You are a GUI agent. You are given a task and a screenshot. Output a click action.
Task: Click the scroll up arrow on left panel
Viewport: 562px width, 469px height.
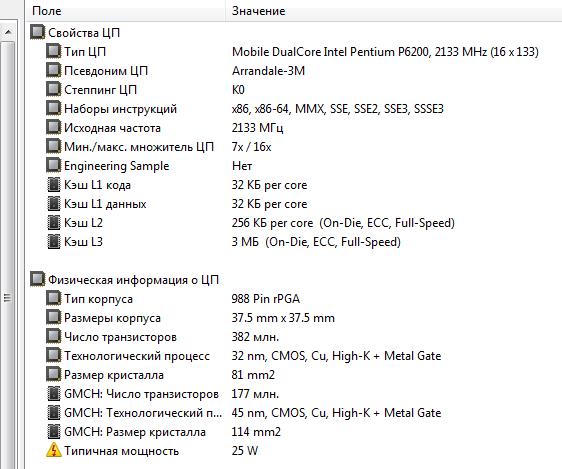click(x=8, y=32)
